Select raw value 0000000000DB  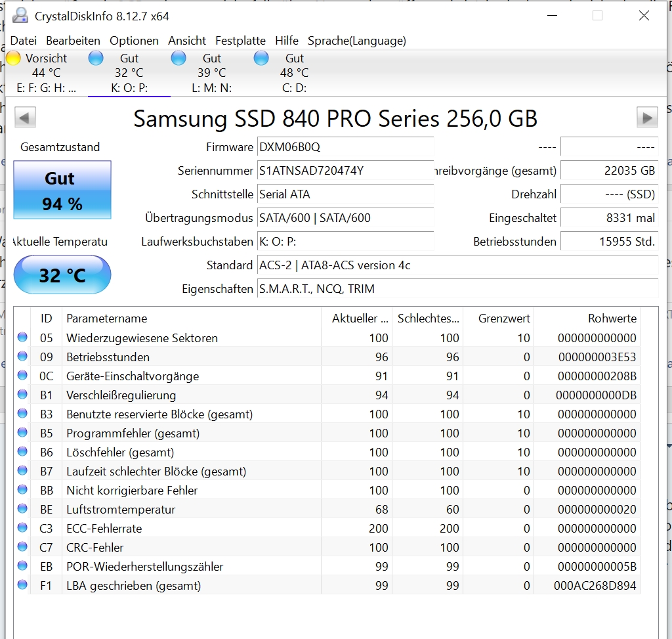[x=596, y=395]
